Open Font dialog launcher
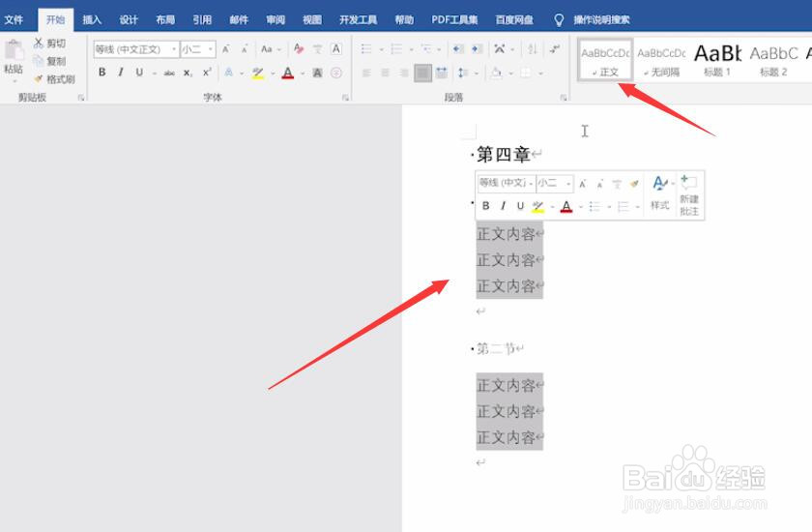812x532 pixels. (x=345, y=98)
